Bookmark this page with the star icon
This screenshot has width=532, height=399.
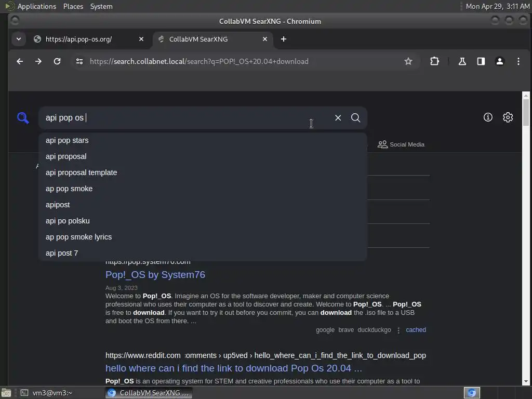408,61
